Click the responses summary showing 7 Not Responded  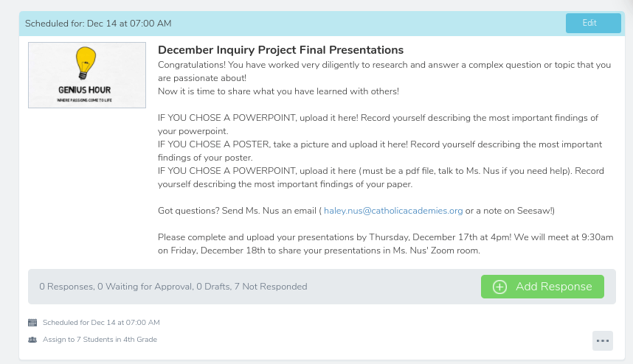[173, 287]
